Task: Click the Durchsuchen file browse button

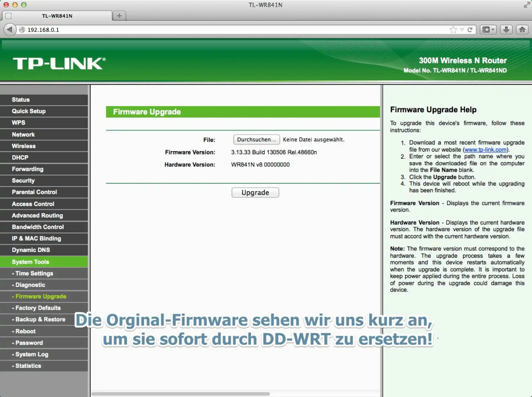Action: 256,139
